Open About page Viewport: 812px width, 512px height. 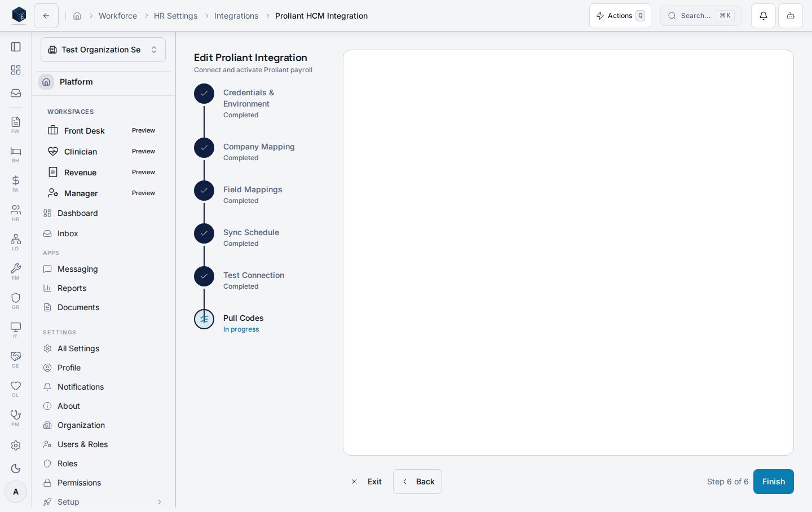click(x=103, y=406)
